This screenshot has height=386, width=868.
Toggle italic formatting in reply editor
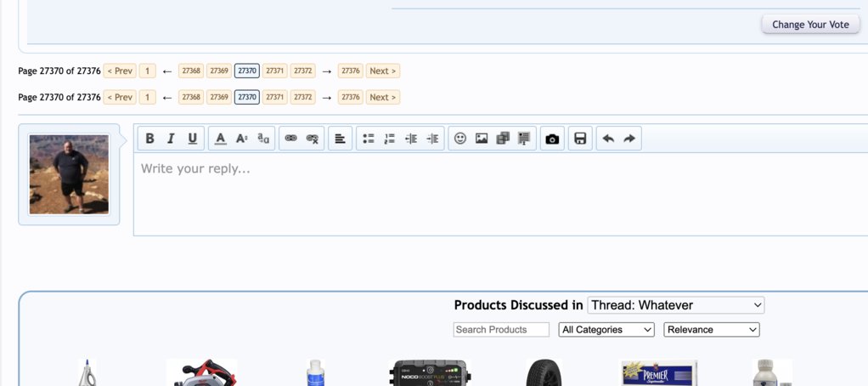coord(171,139)
